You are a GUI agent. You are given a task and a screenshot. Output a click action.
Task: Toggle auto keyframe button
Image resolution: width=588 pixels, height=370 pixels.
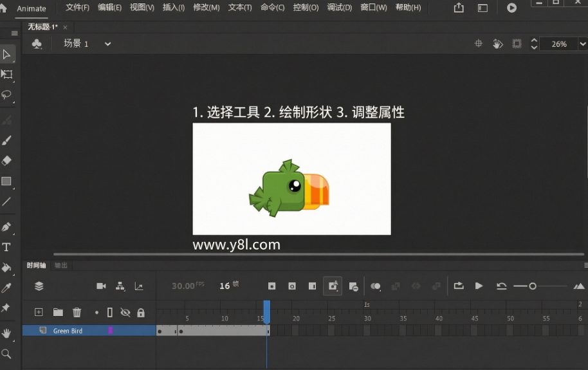[333, 286]
